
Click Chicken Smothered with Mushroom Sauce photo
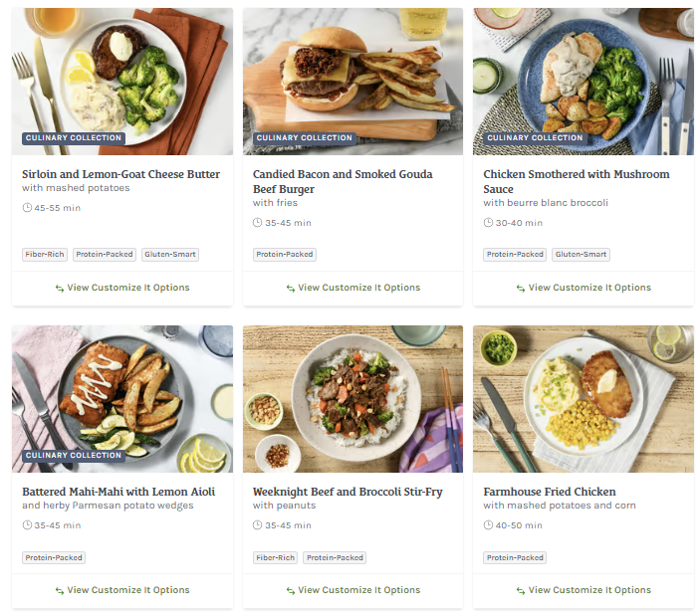583,82
